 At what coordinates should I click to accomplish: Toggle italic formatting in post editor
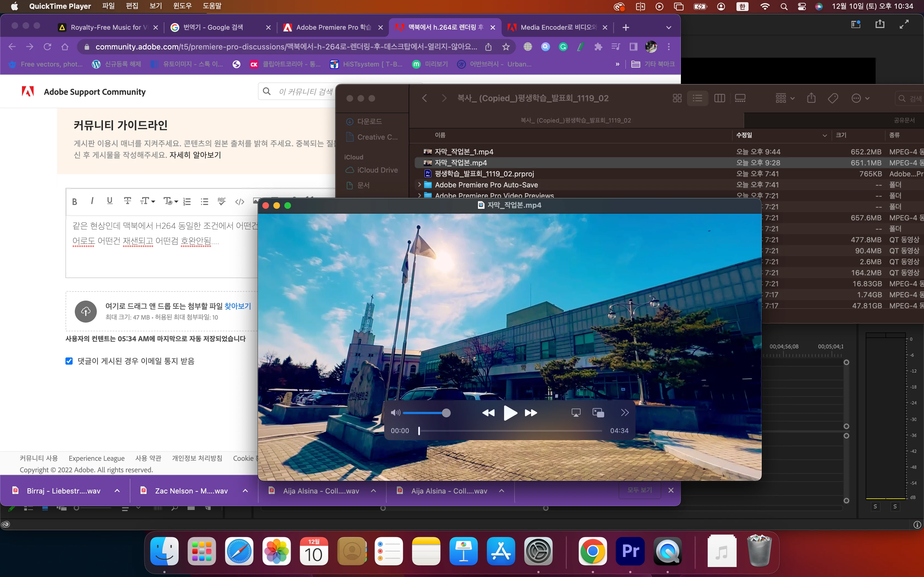[x=92, y=201]
